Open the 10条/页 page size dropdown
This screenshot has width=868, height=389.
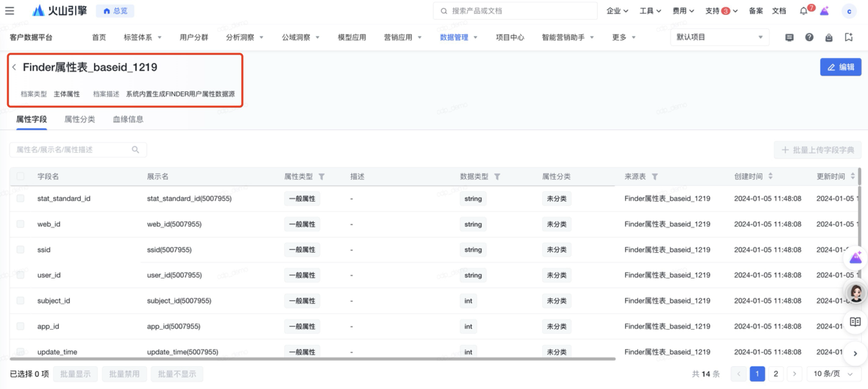[833, 374]
